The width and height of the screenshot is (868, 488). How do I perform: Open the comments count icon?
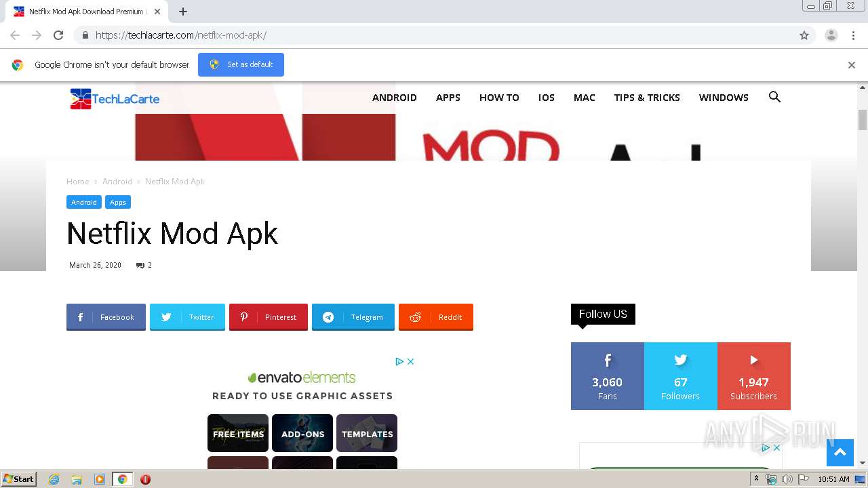pos(140,266)
